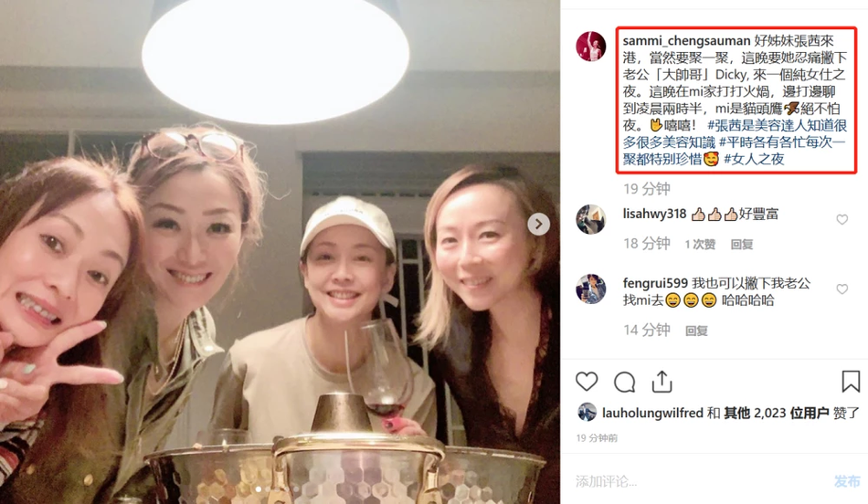Open lisahwy318's avatar

pos(590,220)
